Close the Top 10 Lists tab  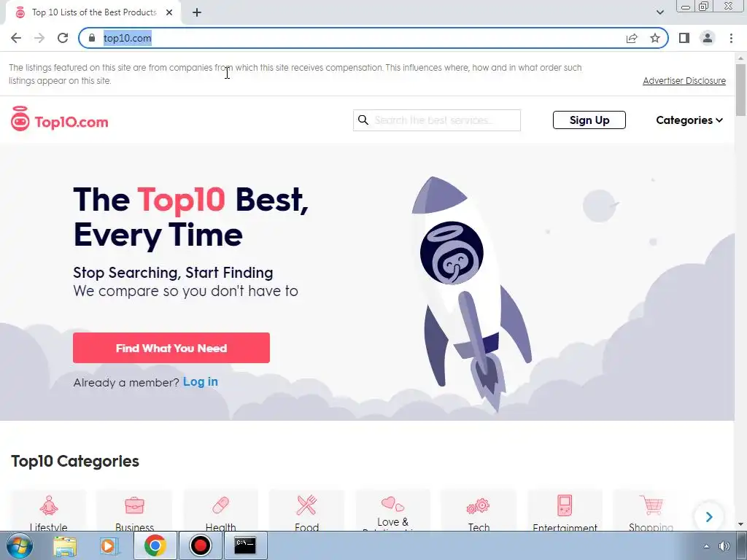tap(169, 12)
